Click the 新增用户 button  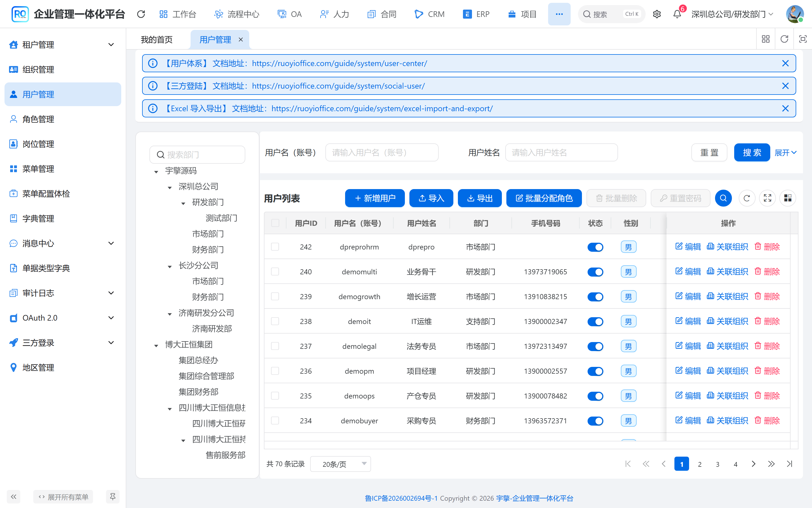click(375, 198)
